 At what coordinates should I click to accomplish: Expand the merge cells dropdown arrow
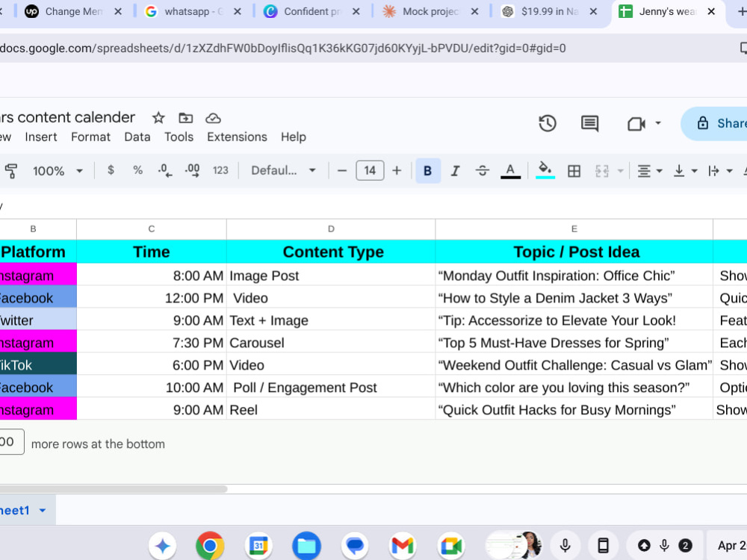pos(620,171)
